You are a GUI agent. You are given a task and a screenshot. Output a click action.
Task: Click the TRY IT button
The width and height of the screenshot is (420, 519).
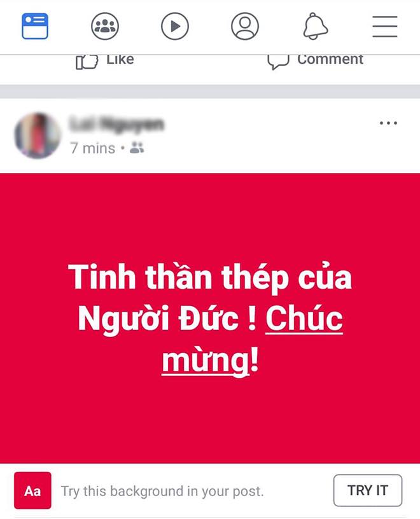coord(368,490)
